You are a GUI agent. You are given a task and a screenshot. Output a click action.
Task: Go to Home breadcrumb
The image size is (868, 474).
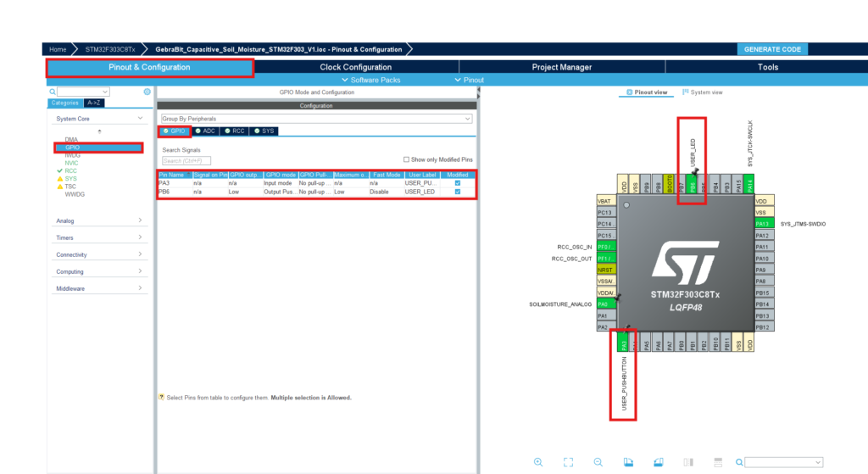coord(58,49)
